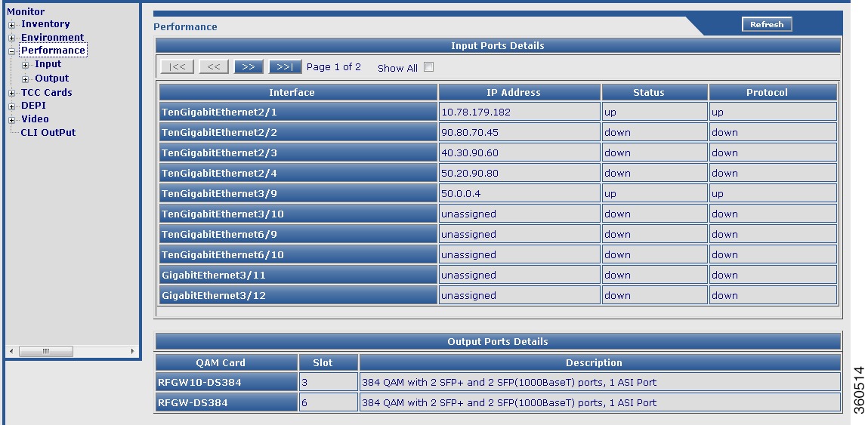Open Inventory in the Monitor tree
The height and width of the screenshot is (425, 868).
[x=45, y=24]
